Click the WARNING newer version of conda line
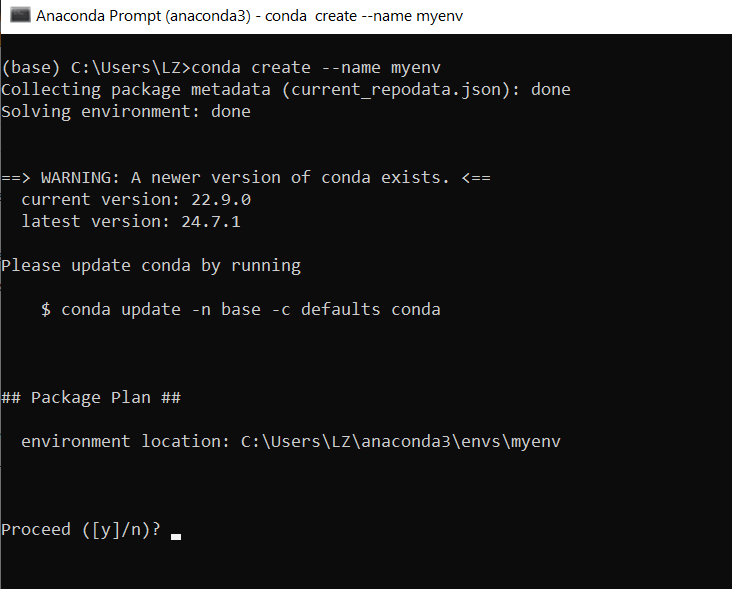This screenshot has height=589, width=732. tap(246, 178)
